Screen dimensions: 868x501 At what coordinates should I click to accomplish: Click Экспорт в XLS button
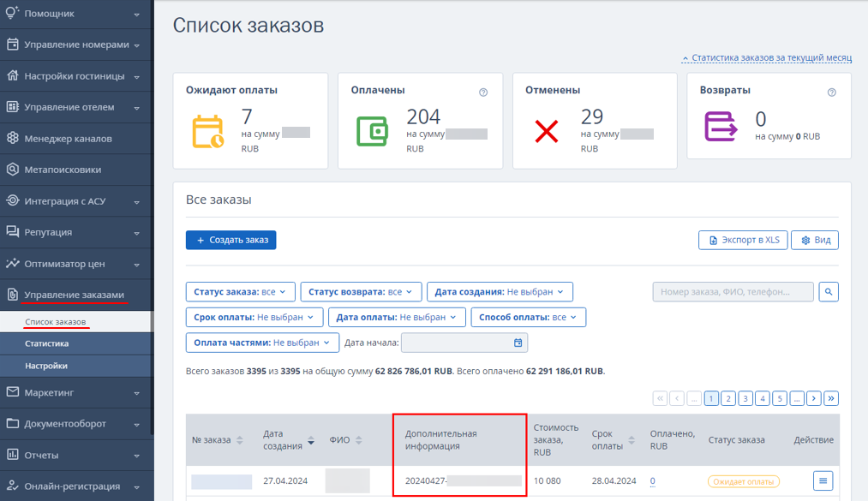tap(743, 240)
